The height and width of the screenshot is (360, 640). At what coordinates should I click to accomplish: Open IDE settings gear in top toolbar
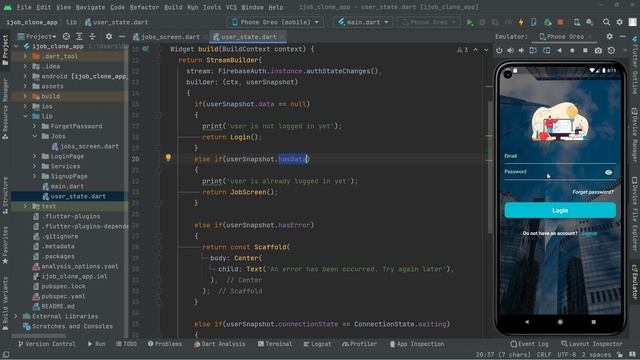point(620,22)
